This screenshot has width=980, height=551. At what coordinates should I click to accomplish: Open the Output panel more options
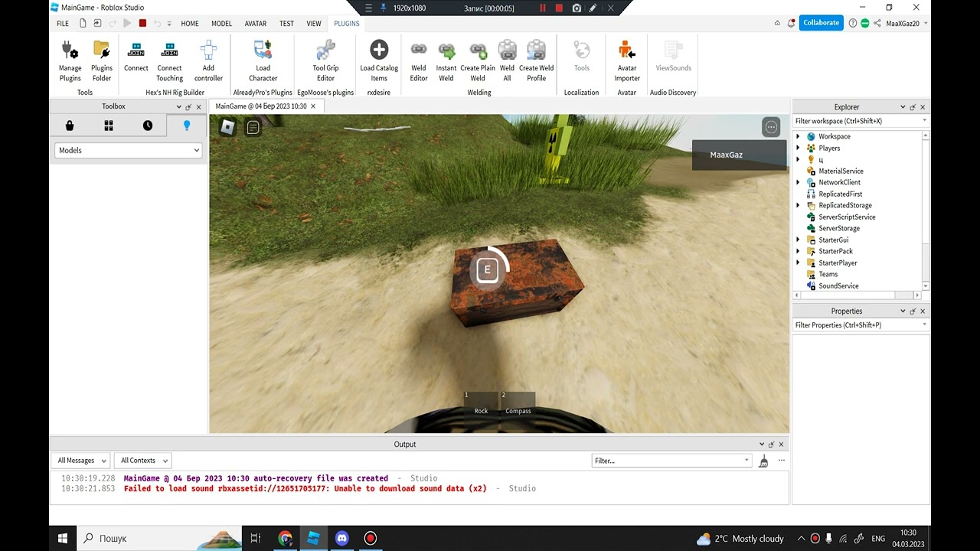click(781, 460)
